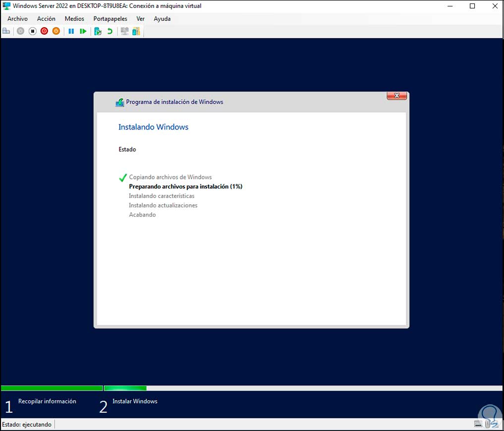Screen dimensions: 504x431
Task: Click the grey Start VM icon
Action: [21, 31]
